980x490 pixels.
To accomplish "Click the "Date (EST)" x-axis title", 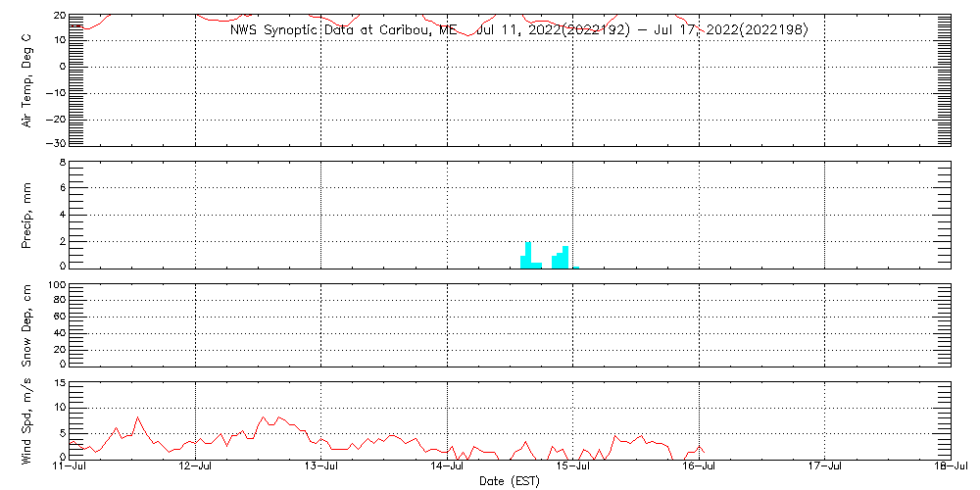I will 510,481.
